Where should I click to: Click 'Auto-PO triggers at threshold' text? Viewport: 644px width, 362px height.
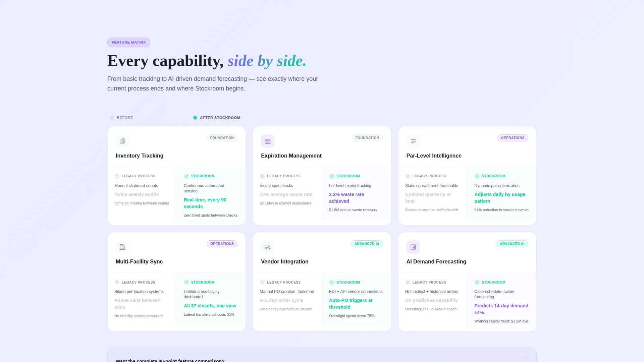point(351,304)
